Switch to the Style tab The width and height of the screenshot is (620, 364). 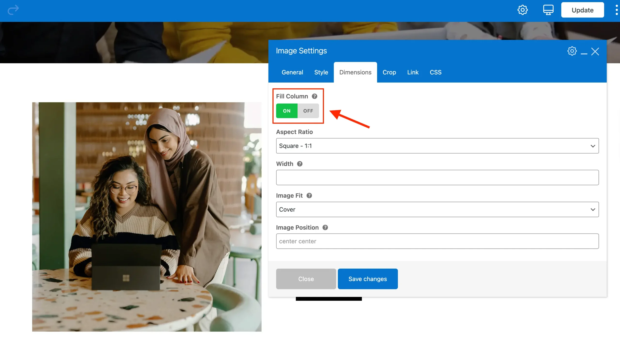point(321,72)
